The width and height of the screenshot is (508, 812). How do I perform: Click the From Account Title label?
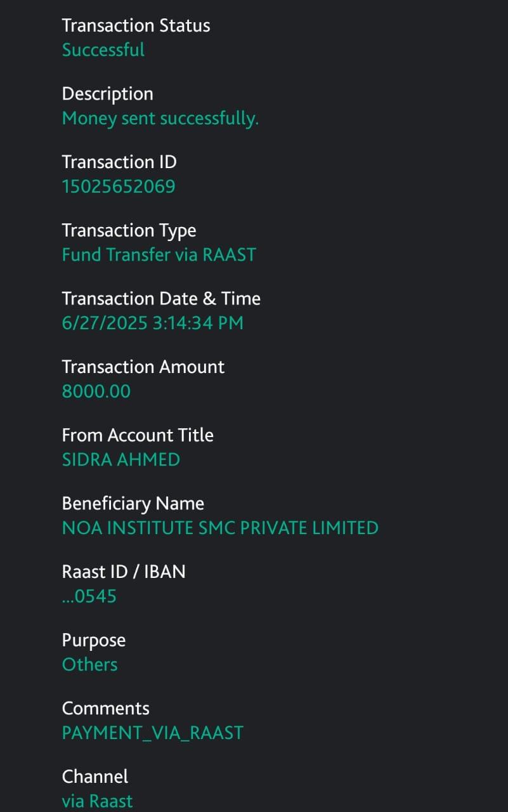tap(138, 436)
